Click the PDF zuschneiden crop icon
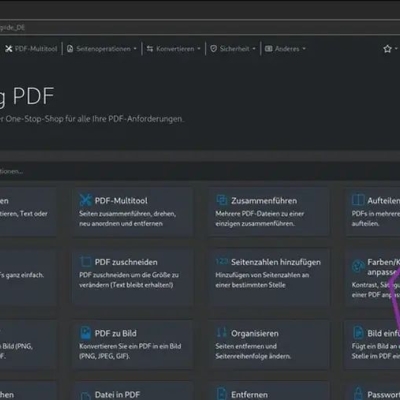The image size is (400, 400). tap(86, 262)
